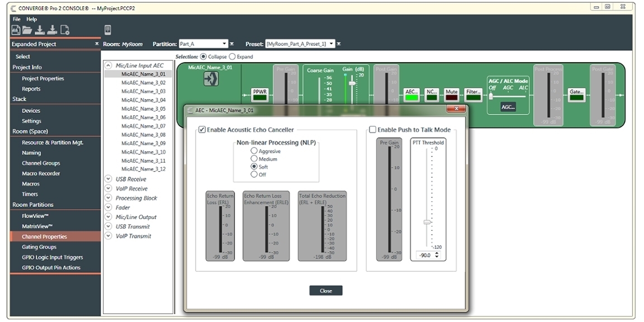644x322 pixels.
Task: Select MicAEC_Name_3_05 in channel list
Action: pyautogui.click(x=144, y=109)
